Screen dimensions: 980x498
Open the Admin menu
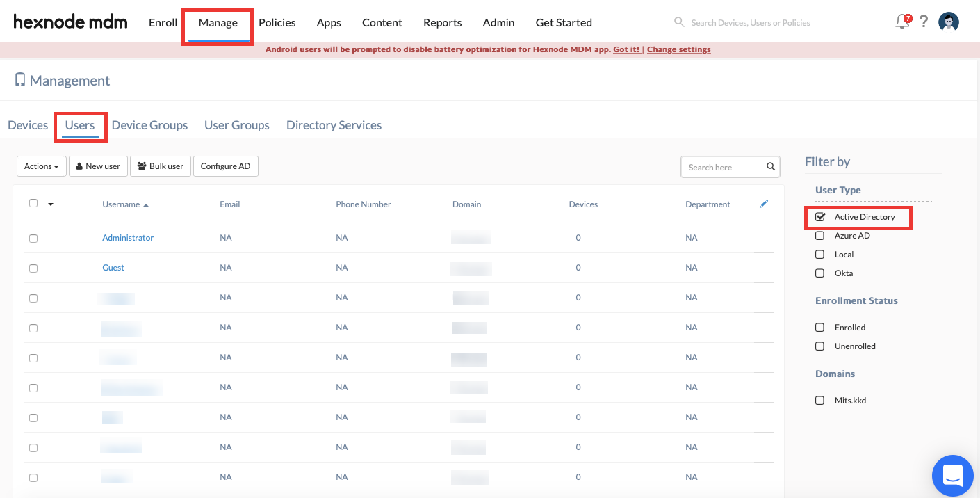[x=499, y=22]
